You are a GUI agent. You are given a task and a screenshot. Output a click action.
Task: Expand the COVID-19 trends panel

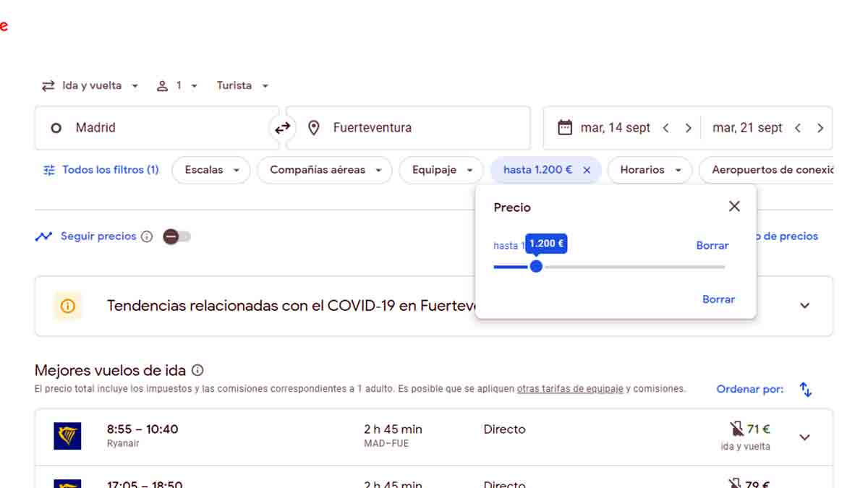pyautogui.click(x=804, y=306)
